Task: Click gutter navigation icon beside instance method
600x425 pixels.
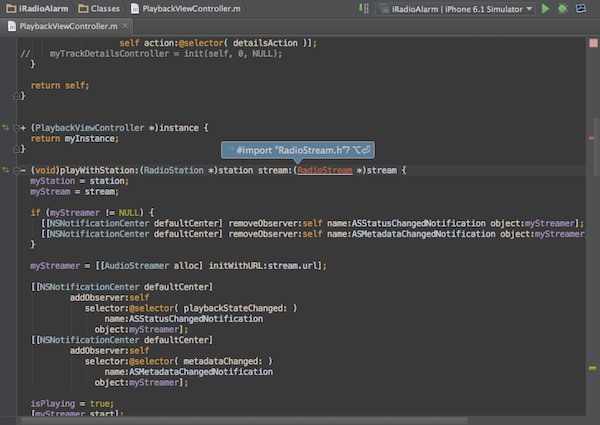Action: coord(6,128)
